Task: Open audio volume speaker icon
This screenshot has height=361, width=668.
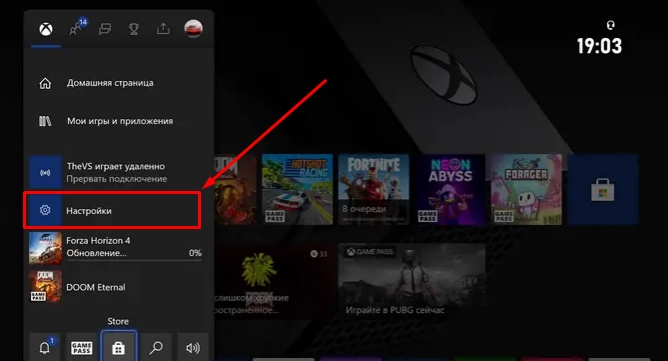Action: pyautogui.click(x=193, y=348)
